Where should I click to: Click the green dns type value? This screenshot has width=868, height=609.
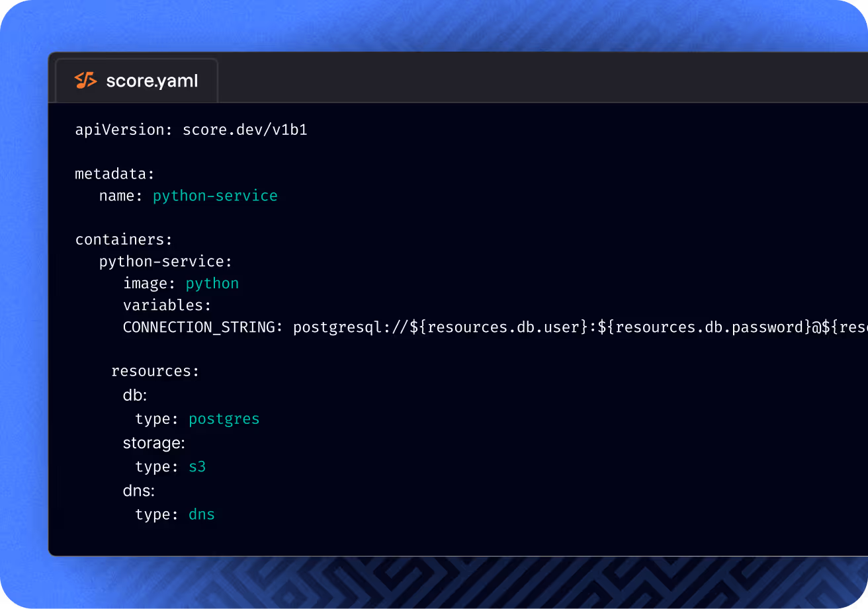(x=202, y=514)
